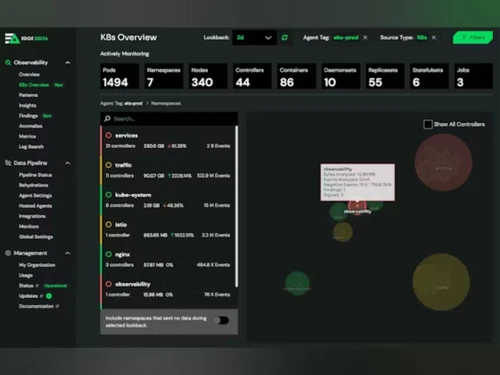Click the green status ring for kube-system
Image resolution: width=500 pixels, height=375 pixels.
click(x=109, y=195)
